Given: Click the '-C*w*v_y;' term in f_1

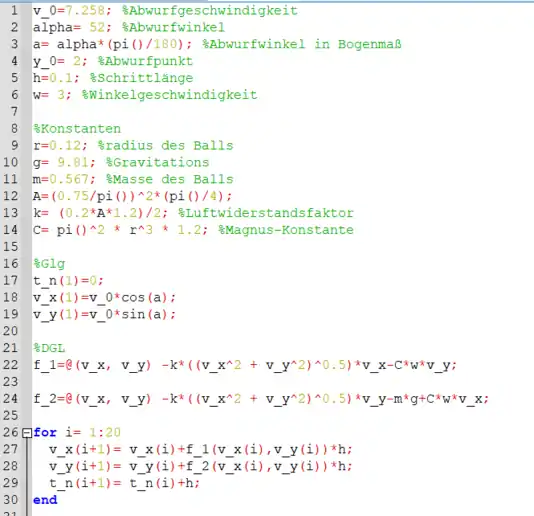Looking at the screenshot, I should 422,365.
